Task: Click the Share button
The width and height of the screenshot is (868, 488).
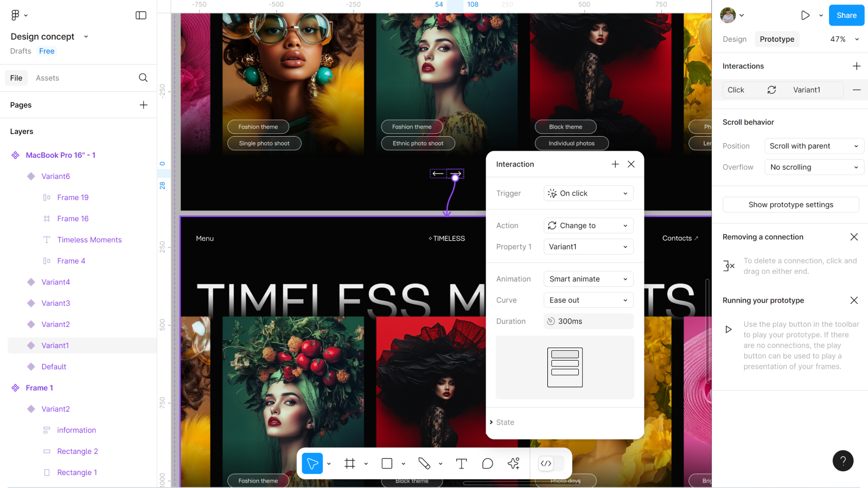Action: click(x=846, y=15)
